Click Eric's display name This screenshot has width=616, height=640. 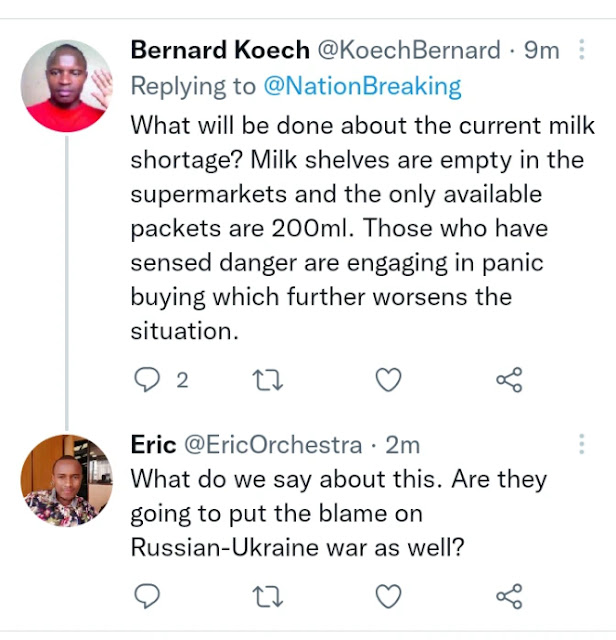click(154, 445)
